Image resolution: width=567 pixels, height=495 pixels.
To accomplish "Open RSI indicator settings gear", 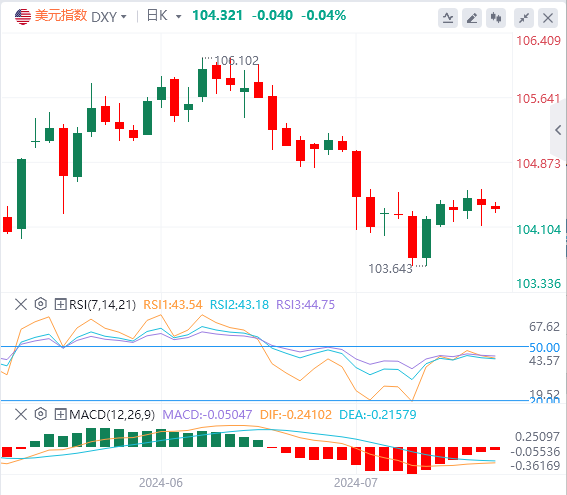I will tap(41, 304).
